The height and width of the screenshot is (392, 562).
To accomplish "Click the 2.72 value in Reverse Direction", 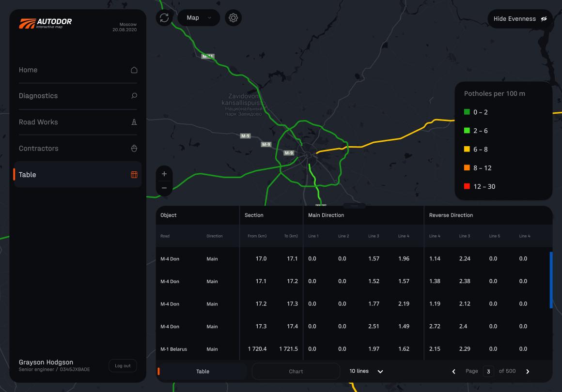I will (435, 326).
